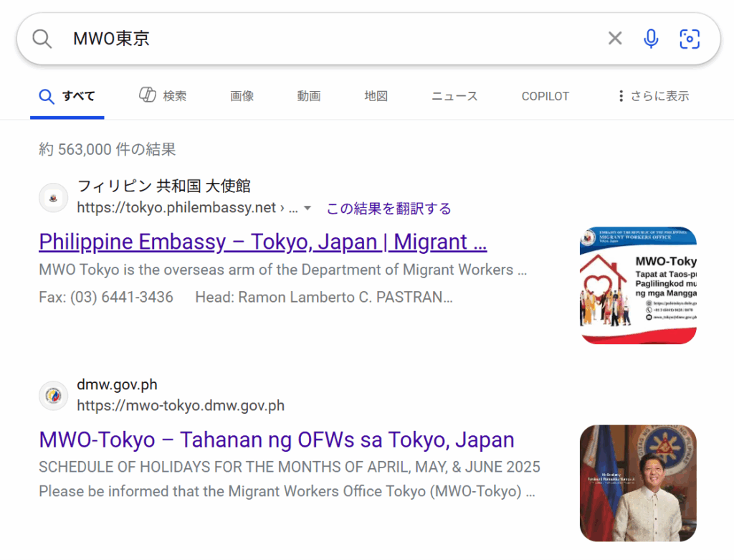Screen dimensions: 734x560
Task: Click Head: Ramon Lamberto C. PASTRAN text
Action: (x=324, y=298)
